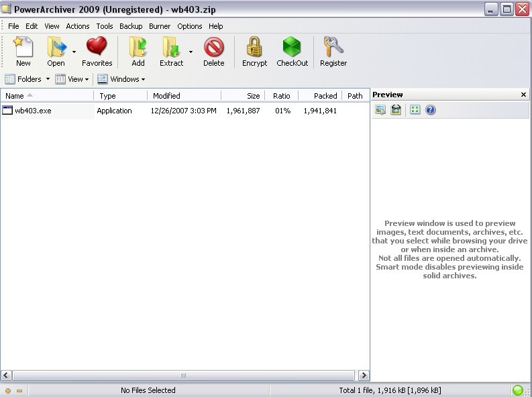The width and height of the screenshot is (532, 397).
Task: Sort by the Size column header
Action: pos(243,96)
